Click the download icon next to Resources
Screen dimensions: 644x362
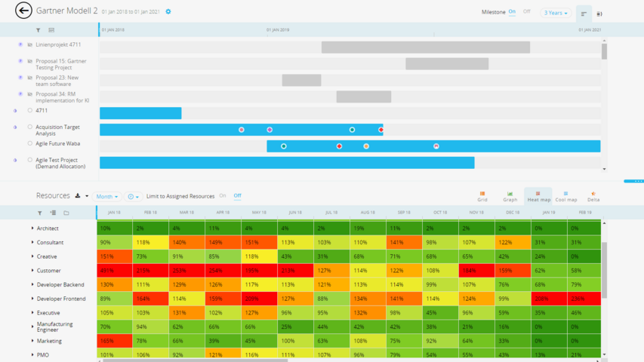click(x=78, y=196)
